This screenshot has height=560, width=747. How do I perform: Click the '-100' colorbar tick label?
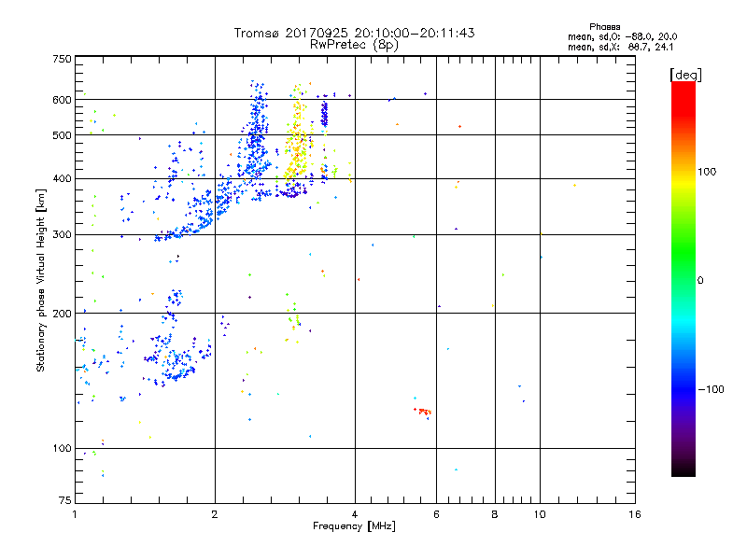711,389
